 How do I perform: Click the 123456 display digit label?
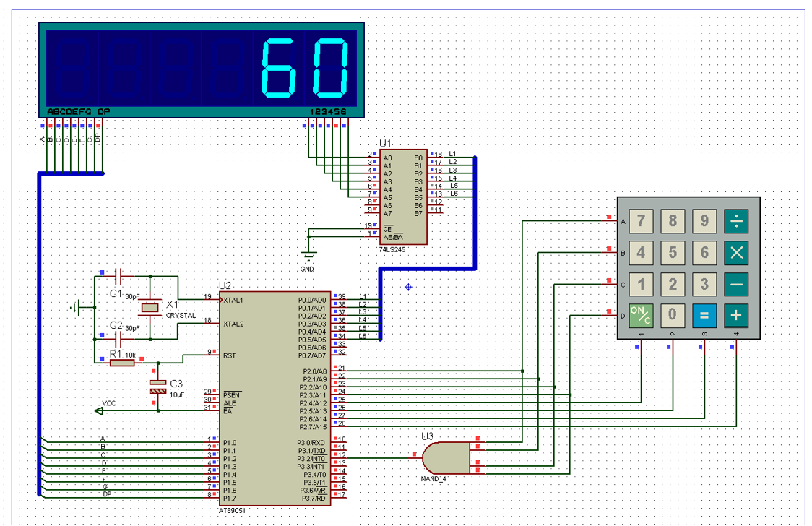coord(328,112)
